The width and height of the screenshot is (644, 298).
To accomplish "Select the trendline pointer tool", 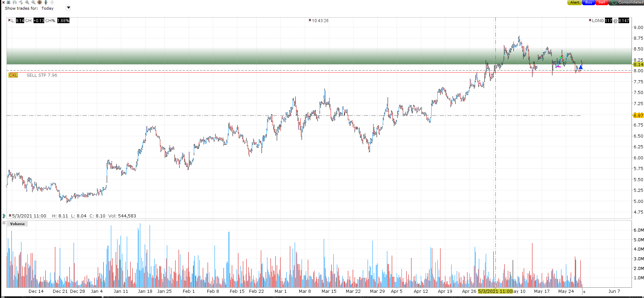I will [x=21, y=2].
